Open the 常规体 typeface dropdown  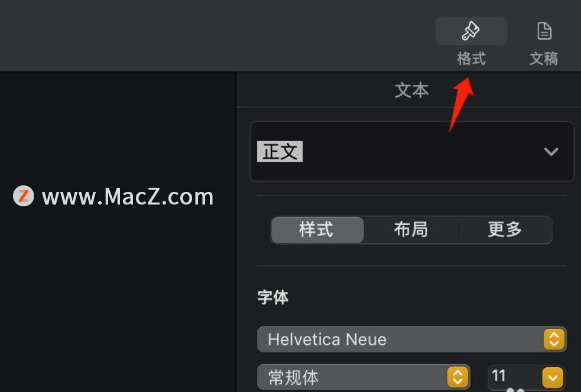tap(363, 377)
